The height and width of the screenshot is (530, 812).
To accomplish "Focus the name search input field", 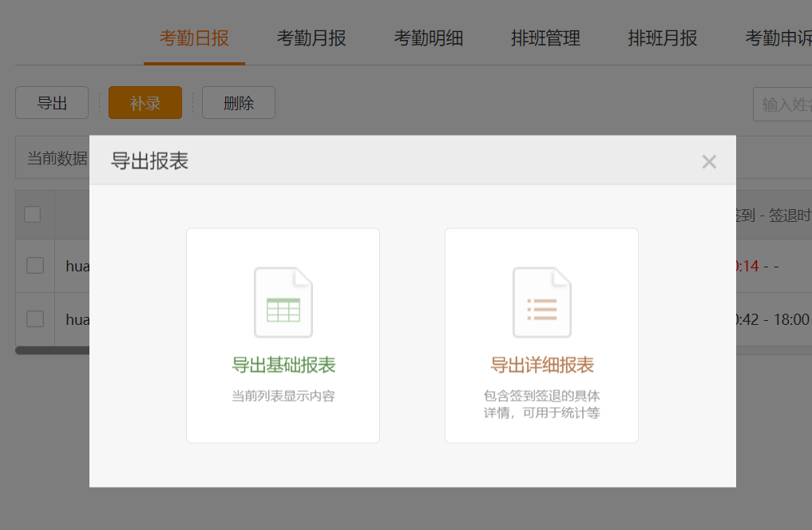I will click(x=782, y=104).
